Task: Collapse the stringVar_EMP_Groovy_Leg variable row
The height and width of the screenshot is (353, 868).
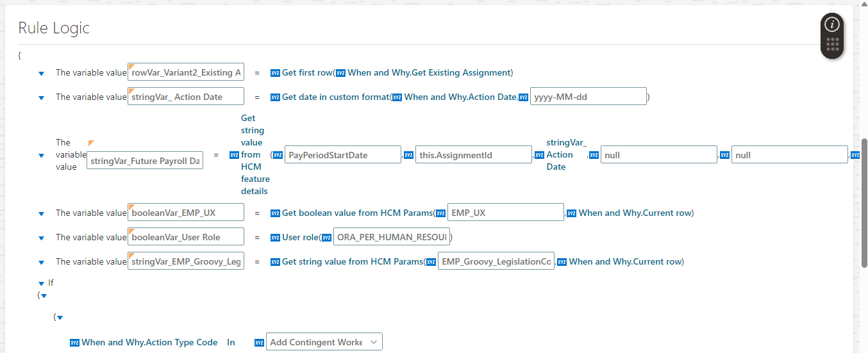Action: (41, 263)
